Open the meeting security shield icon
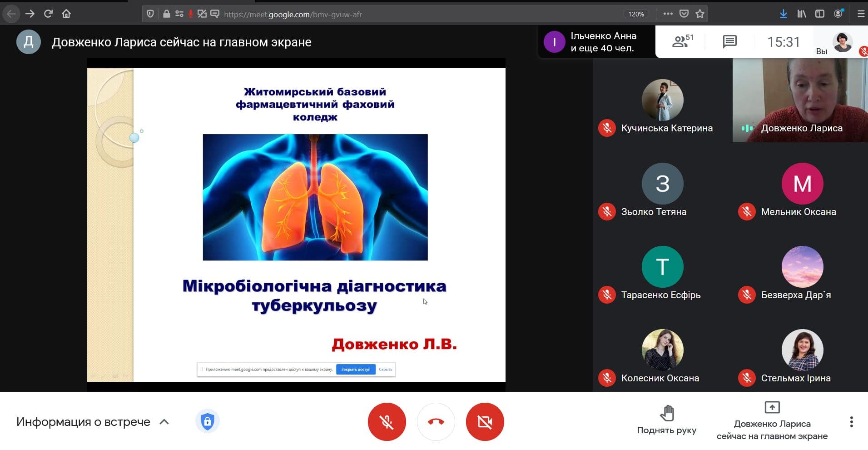This screenshot has height=450, width=868. pos(207,421)
